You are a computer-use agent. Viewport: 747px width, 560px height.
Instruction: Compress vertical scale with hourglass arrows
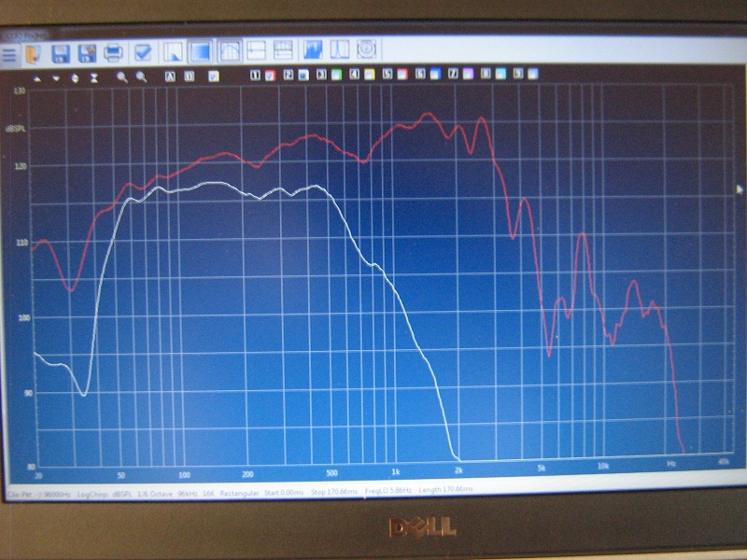click(x=94, y=77)
